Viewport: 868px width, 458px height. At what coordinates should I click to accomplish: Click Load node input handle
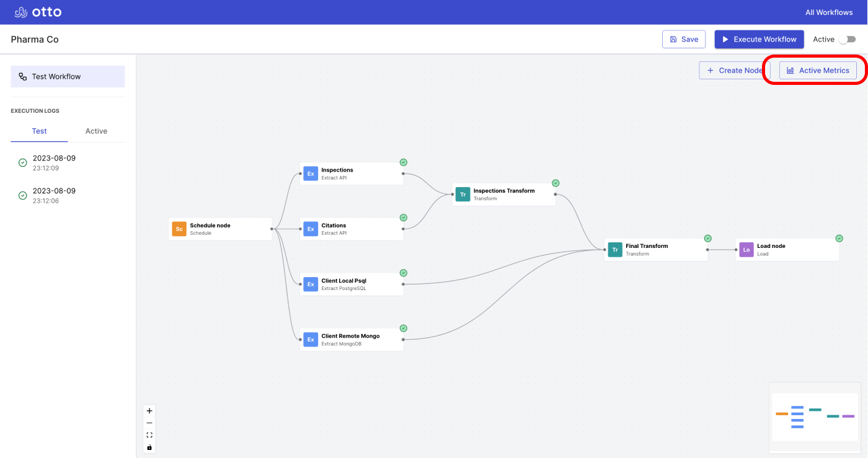[736, 250]
